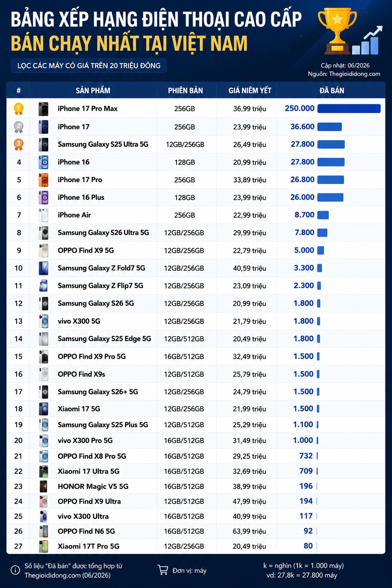Click the HONOR Magic V5 5G image
The image size is (392, 588).
point(44,487)
